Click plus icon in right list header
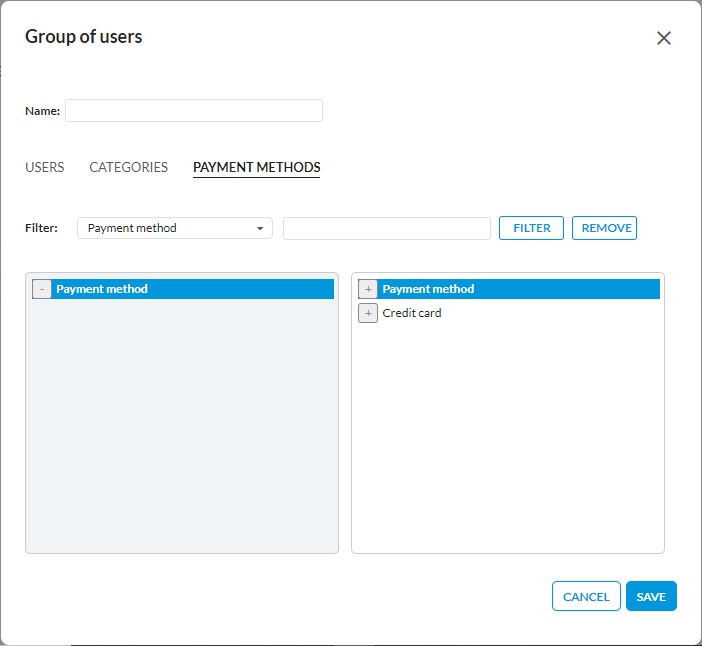The height and width of the screenshot is (646, 702). tap(368, 289)
